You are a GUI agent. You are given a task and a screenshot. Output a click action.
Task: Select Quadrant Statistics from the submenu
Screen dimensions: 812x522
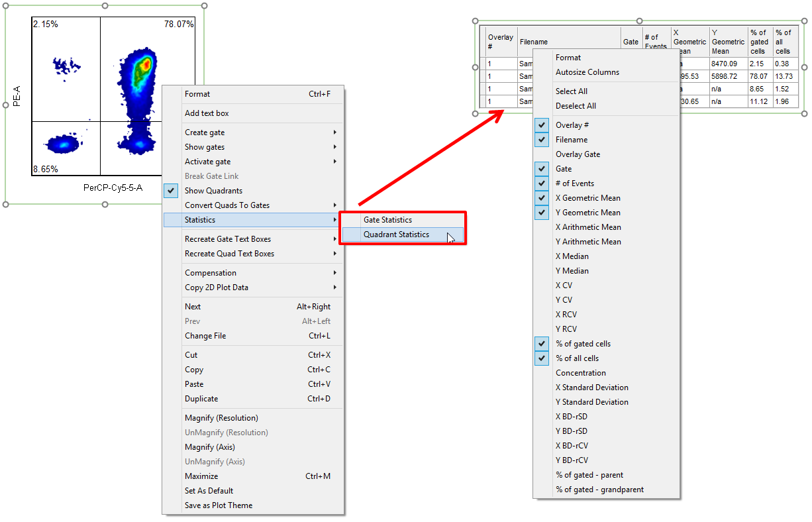tap(396, 235)
